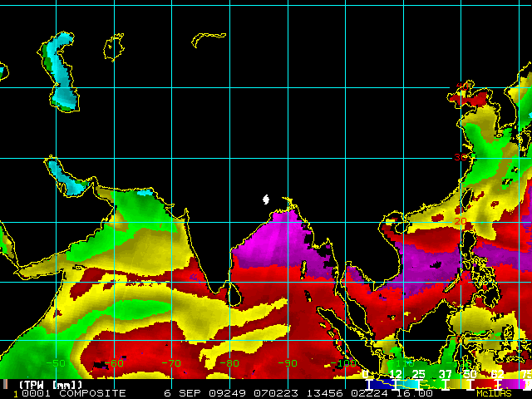Click the McIDAS label in the status bar
Screen dimensions: 532x399
(x=494, y=393)
